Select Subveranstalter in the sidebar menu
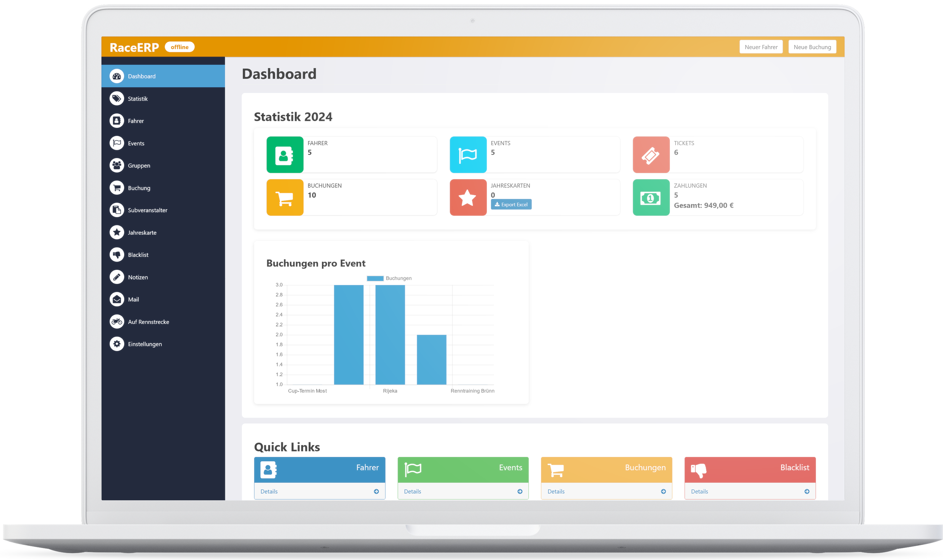 pos(147,210)
